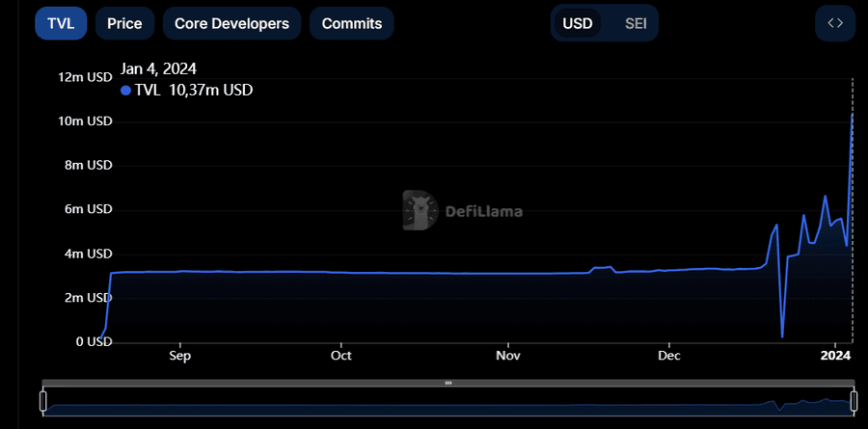
Task: Click the DefiLlama llama logo watermark
Action: pyautogui.click(x=420, y=209)
